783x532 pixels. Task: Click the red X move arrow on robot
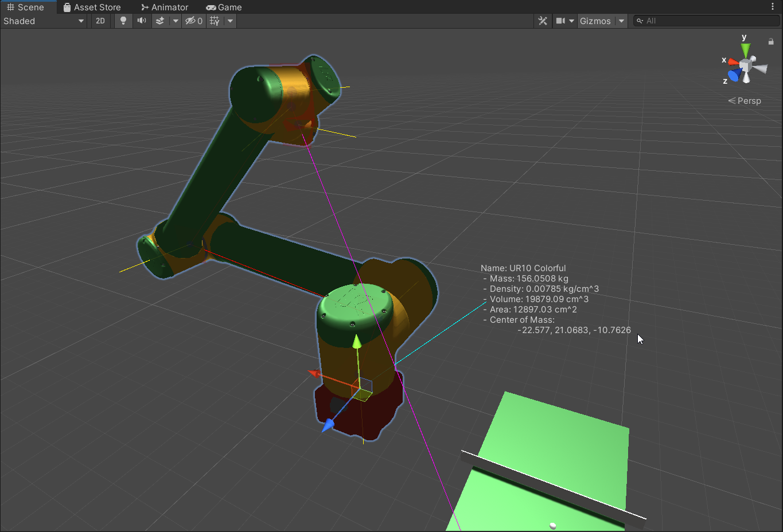[314, 374]
